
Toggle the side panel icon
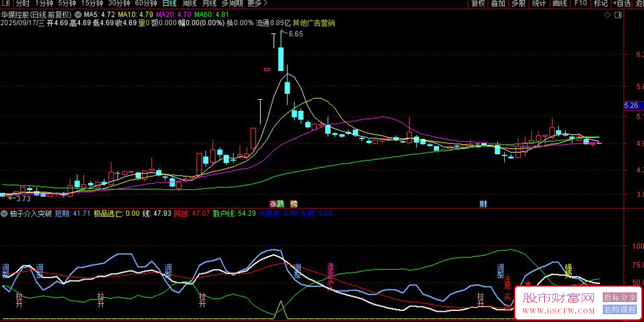618,15
